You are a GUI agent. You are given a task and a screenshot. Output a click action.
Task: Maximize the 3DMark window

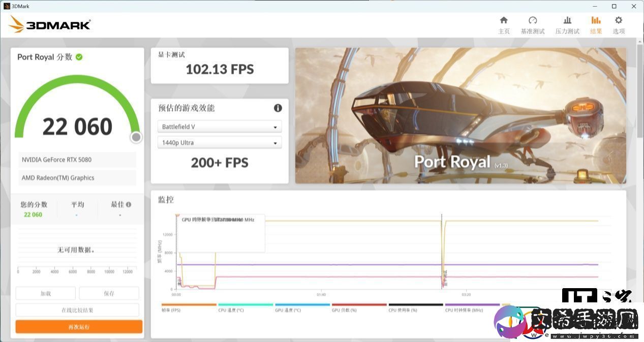click(x=614, y=6)
